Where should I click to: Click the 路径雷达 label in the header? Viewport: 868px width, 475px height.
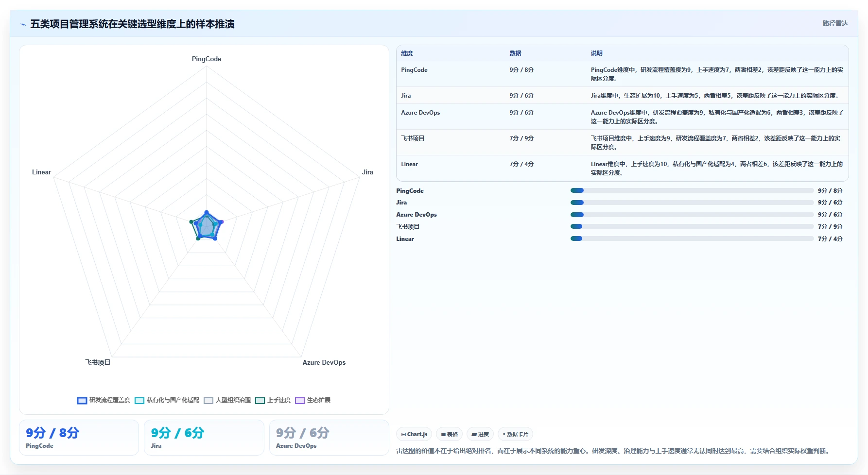click(x=835, y=23)
